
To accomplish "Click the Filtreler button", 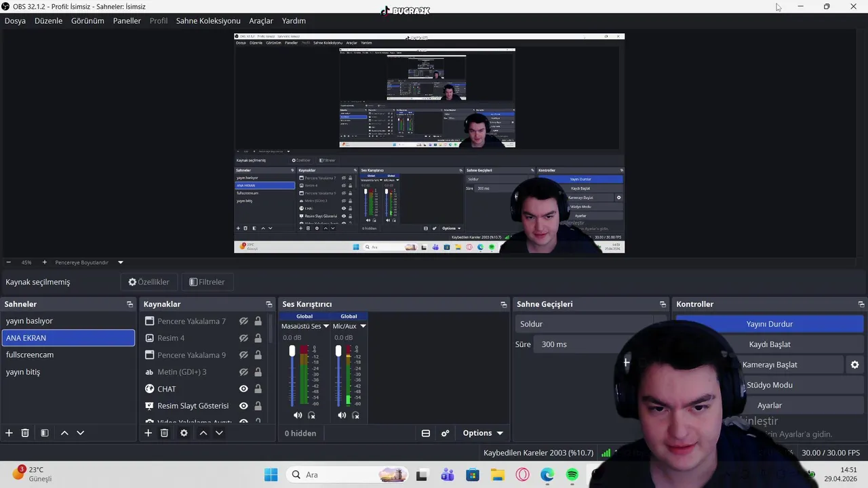I will pyautogui.click(x=208, y=282).
